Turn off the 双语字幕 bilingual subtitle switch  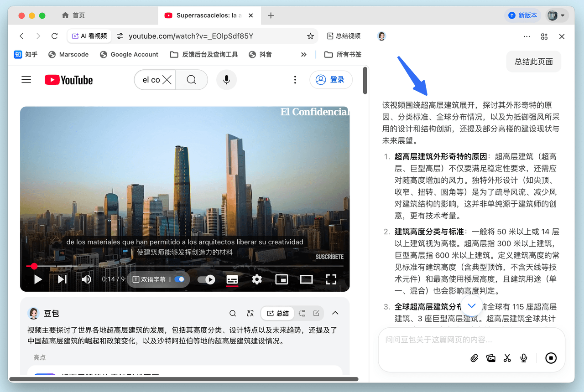pos(180,279)
